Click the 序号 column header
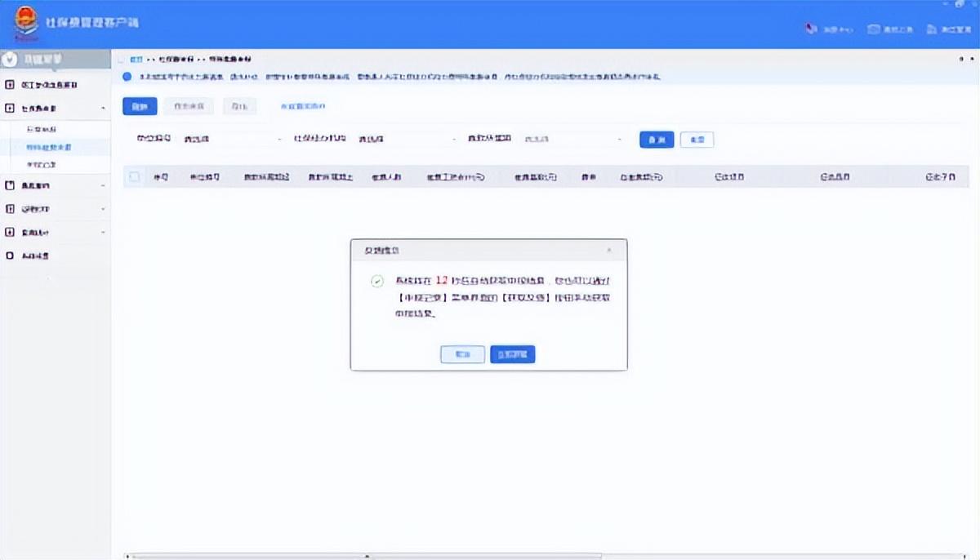Image resolution: width=980 pixels, height=560 pixels. [x=161, y=176]
